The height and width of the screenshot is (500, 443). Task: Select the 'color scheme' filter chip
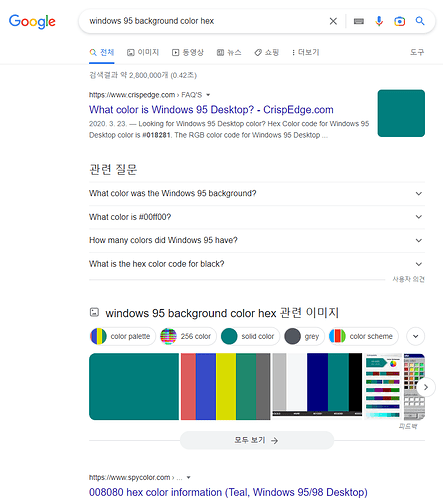[x=363, y=336]
